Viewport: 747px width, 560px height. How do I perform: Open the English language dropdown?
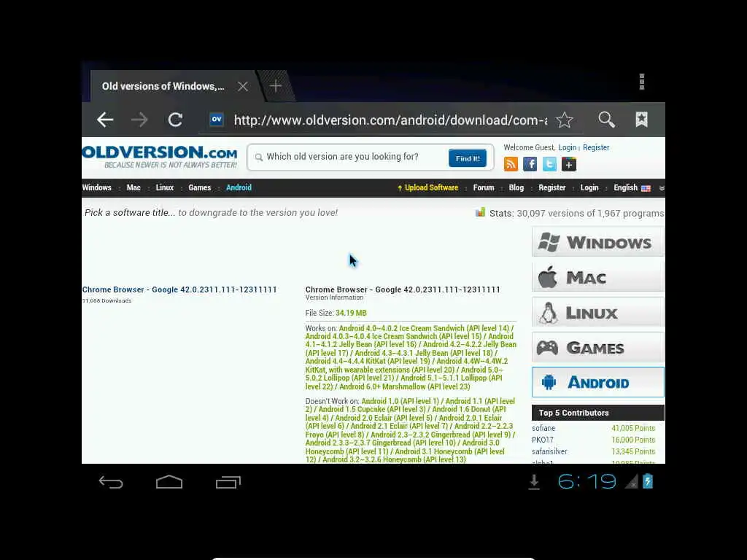(x=632, y=187)
